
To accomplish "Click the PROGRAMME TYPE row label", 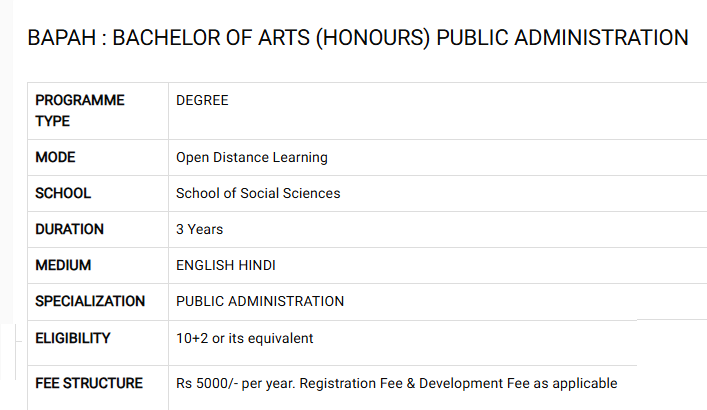I will click(x=80, y=110).
